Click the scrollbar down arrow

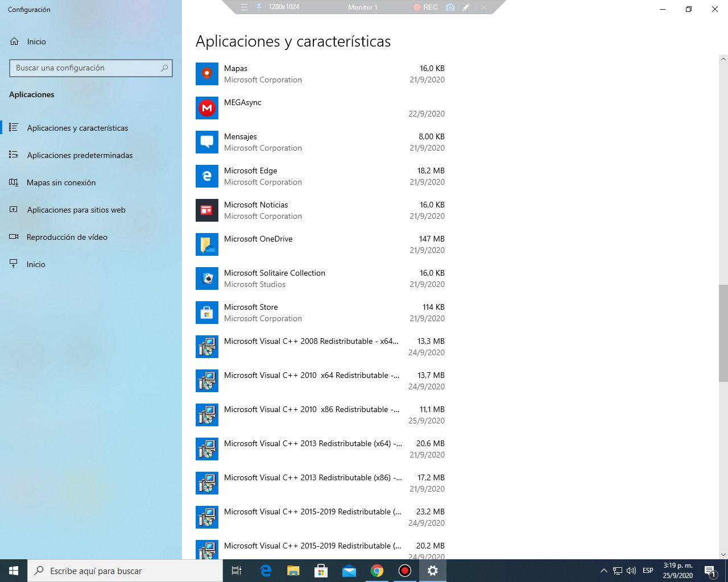723,555
